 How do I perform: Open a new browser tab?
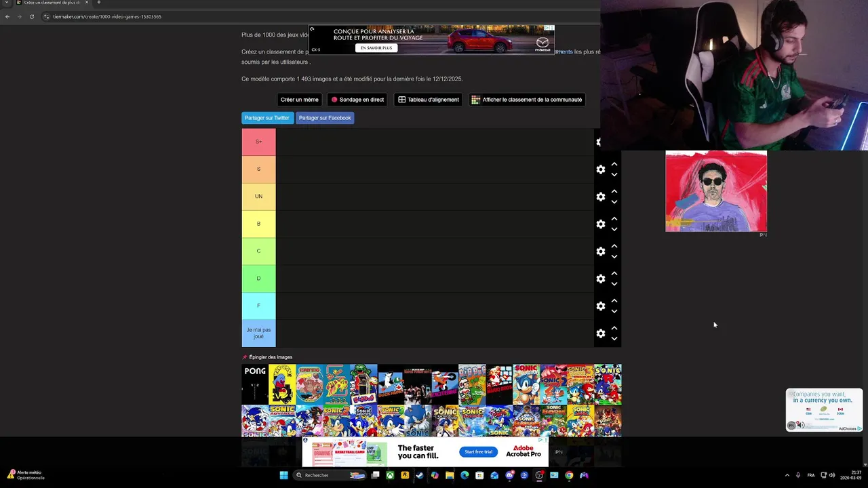98,3
